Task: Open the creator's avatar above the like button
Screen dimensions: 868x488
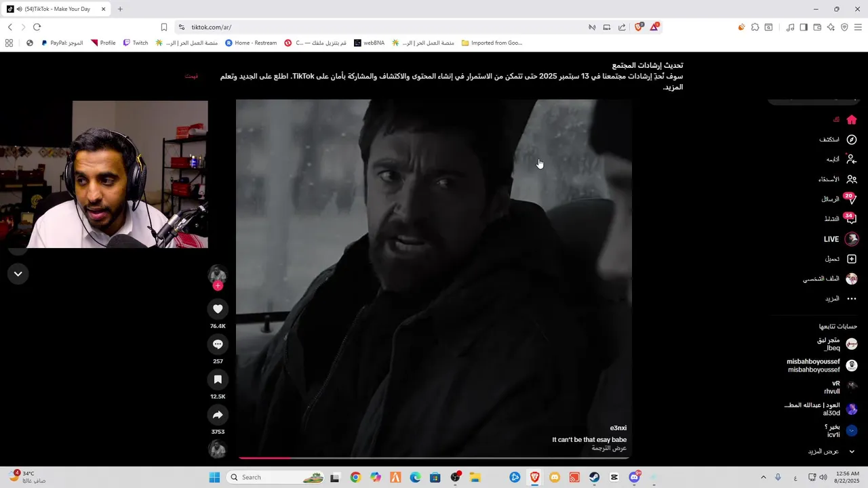Action: (x=218, y=274)
